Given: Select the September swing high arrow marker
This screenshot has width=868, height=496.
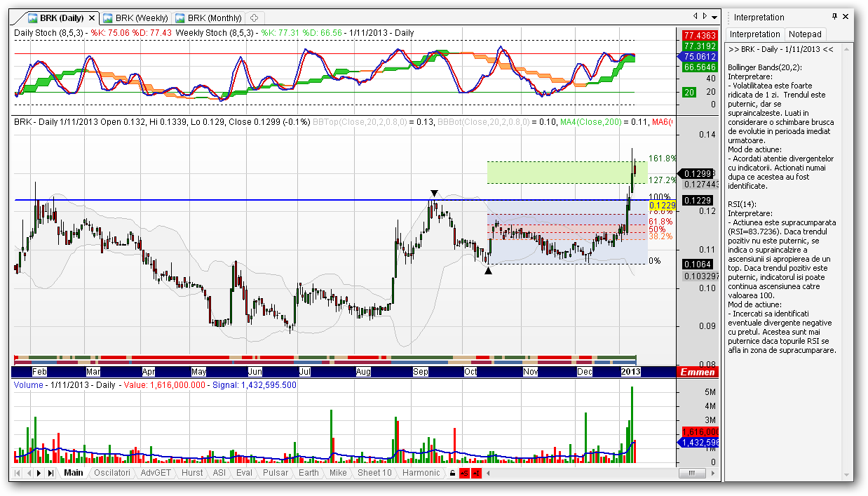Looking at the screenshot, I should [x=435, y=193].
